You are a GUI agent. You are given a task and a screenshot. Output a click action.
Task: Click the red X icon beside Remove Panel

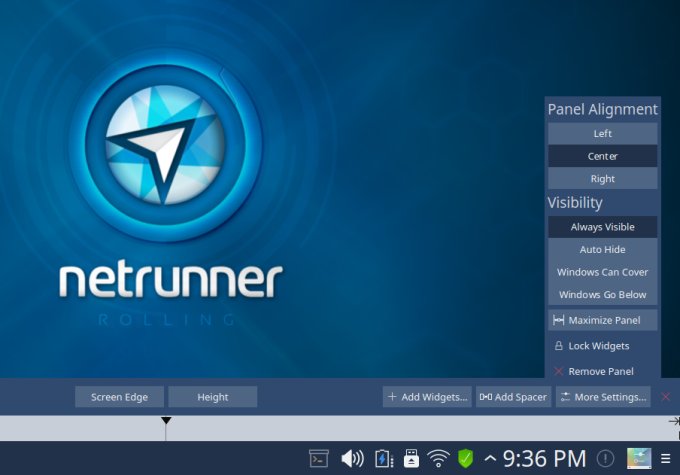(x=559, y=371)
